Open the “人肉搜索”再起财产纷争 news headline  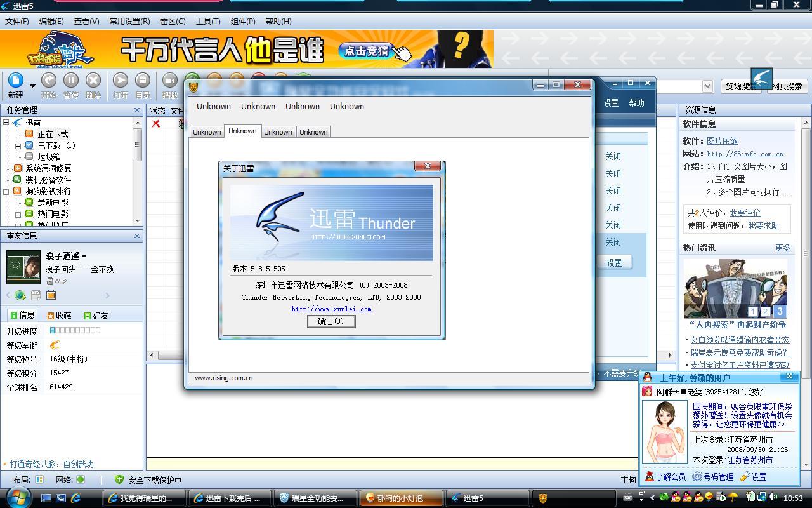[737, 324]
